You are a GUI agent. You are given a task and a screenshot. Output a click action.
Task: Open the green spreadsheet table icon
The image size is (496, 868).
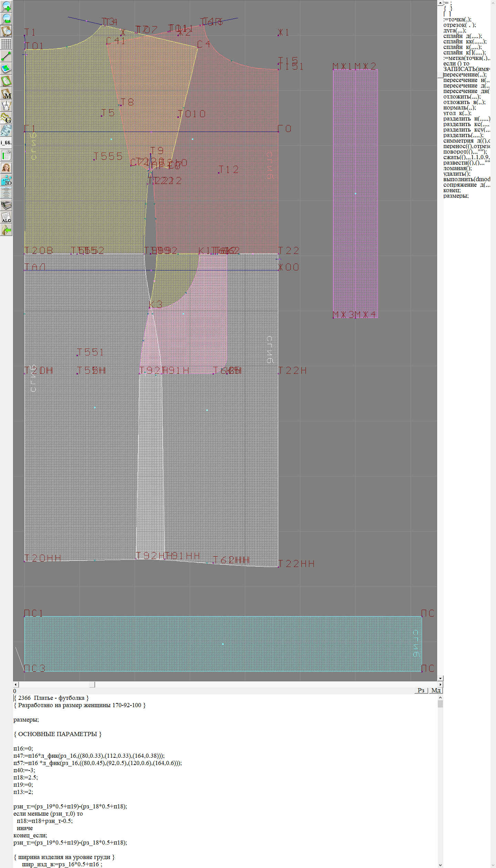tap(6, 155)
